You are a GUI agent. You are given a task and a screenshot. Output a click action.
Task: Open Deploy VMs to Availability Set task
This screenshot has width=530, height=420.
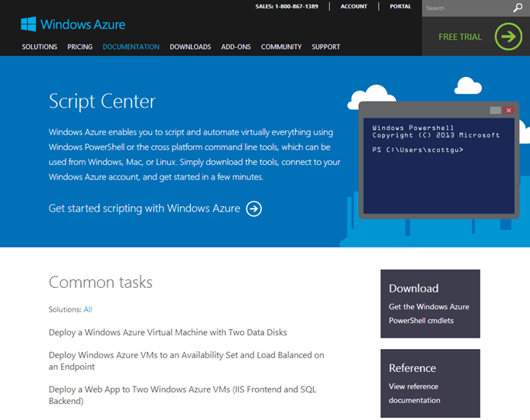click(x=186, y=361)
